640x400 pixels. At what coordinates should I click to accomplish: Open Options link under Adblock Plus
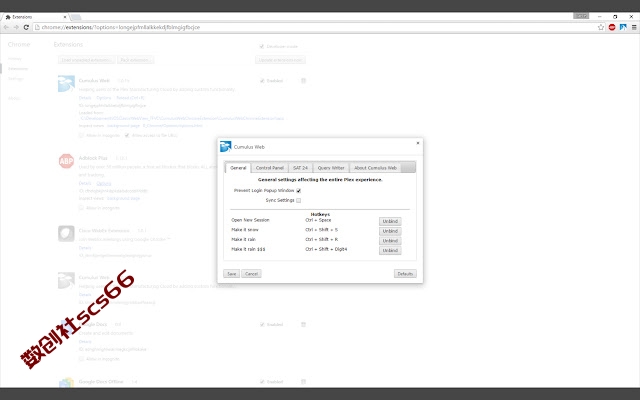pyautogui.click(x=104, y=183)
